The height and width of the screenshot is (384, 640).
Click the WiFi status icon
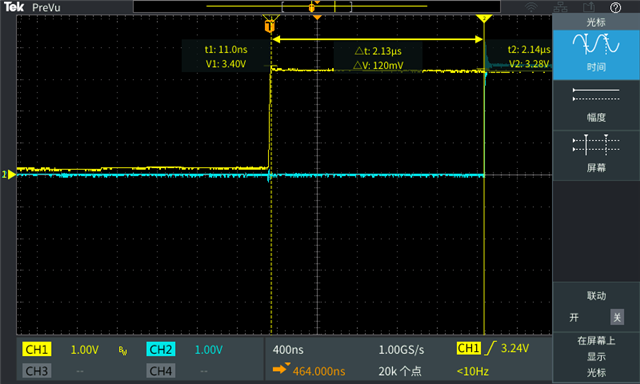531,7
